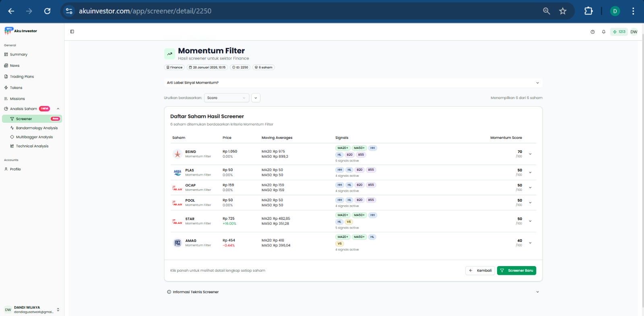Open the DW user avatar menu

(x=634, y=32)
